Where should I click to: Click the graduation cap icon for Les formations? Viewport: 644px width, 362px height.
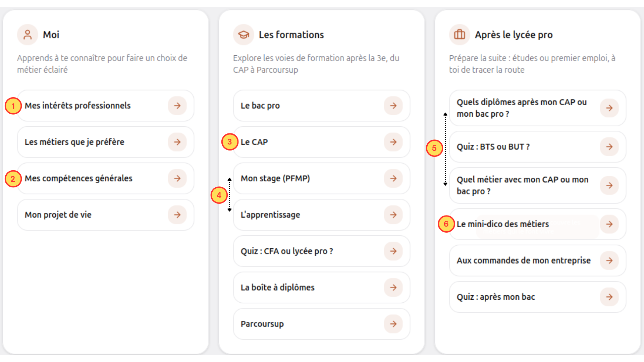click(x=244, y=35)
